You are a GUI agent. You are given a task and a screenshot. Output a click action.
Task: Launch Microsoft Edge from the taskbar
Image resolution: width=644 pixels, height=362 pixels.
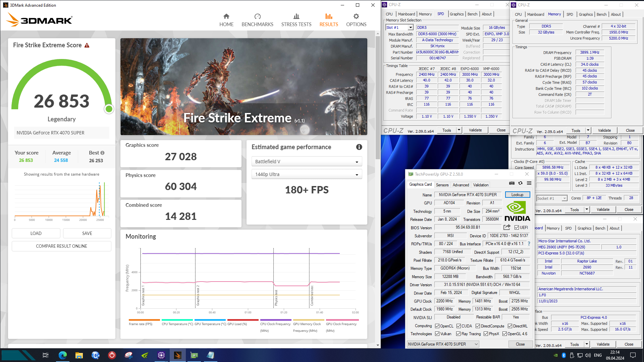(x=62, y=355)
